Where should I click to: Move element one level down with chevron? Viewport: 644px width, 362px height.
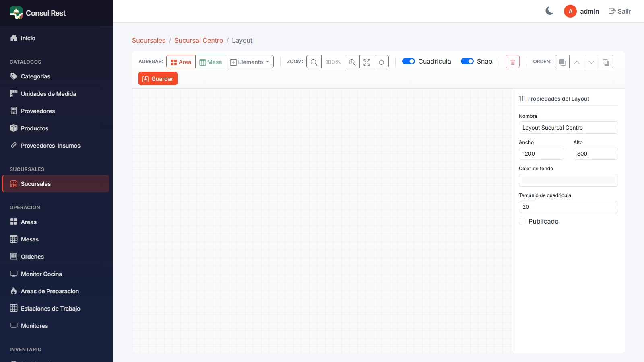click(x=591, y=62)
